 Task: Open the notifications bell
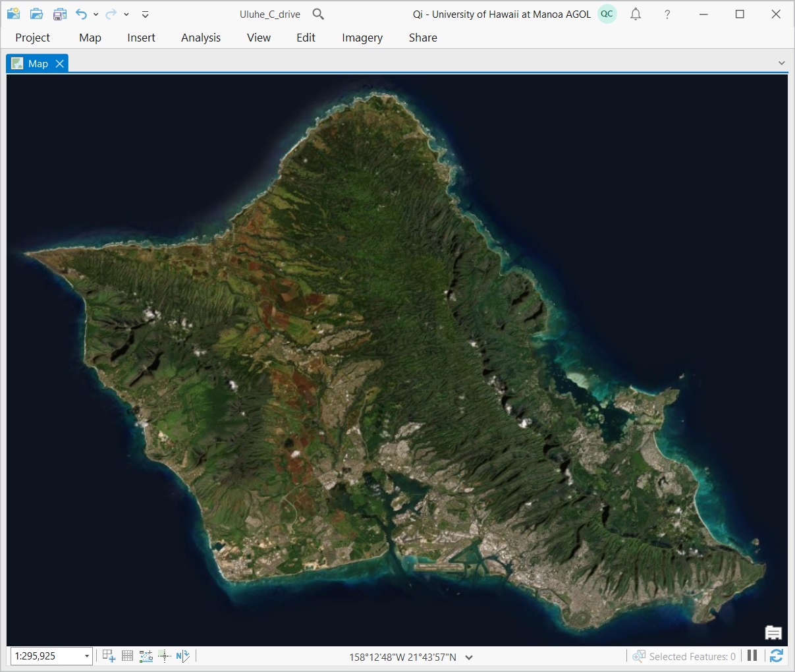pyautogui.click(x=636, y=14)
